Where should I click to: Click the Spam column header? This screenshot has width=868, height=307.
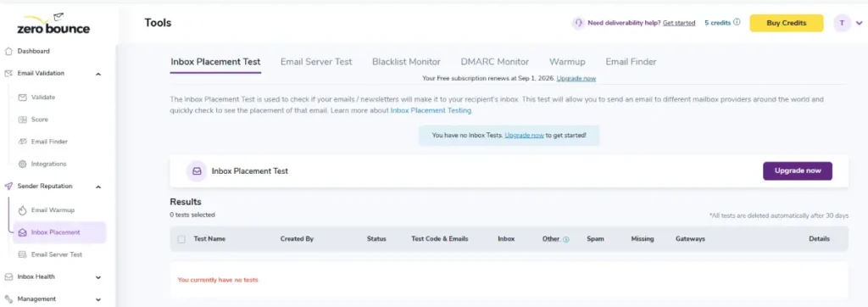(595, 239)
